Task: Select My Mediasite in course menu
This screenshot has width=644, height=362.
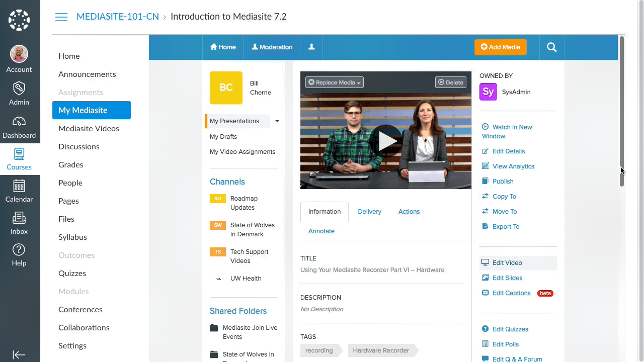Action: 92,110
